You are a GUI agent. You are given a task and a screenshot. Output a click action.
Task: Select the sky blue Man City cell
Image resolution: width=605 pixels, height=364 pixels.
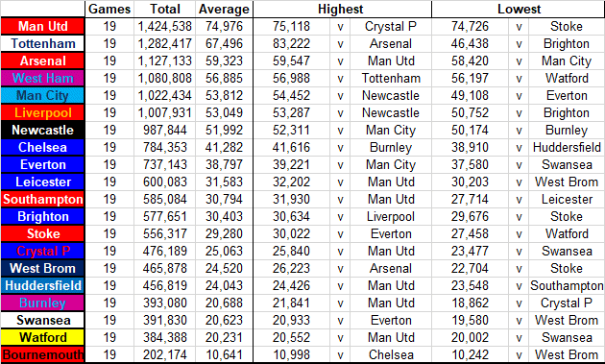42,95
